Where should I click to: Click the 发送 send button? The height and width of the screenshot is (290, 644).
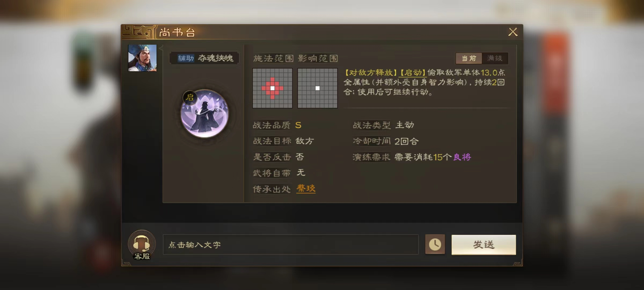(x=484, y=245)
